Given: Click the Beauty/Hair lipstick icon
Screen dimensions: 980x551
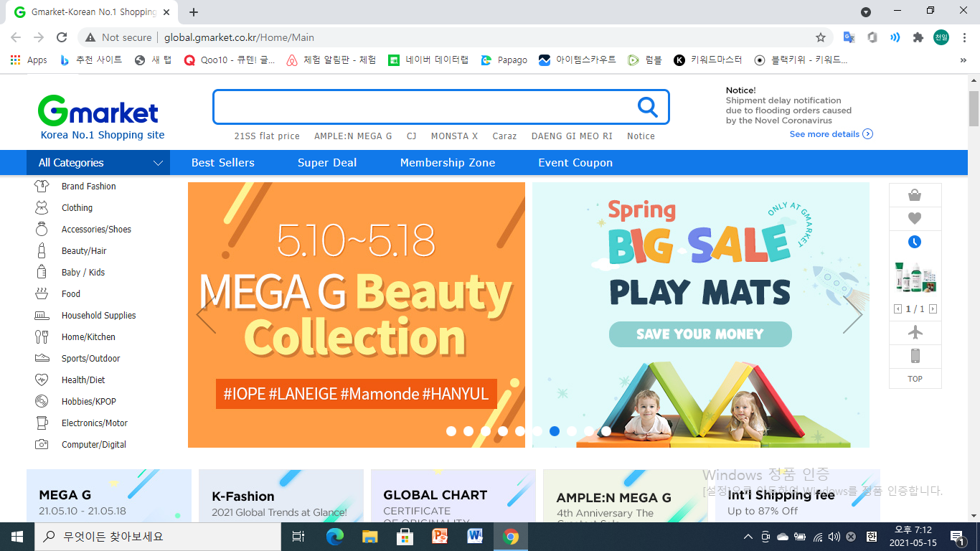Looking at the screenshot, I should [x=42, y=251].
